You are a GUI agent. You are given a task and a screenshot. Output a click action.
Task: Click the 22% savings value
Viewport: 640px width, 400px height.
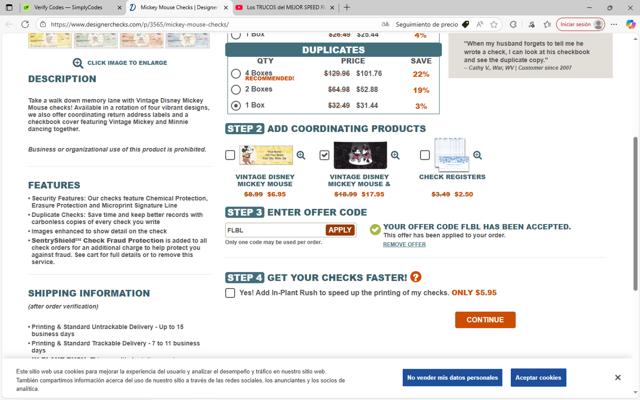(x=420, y=74)
